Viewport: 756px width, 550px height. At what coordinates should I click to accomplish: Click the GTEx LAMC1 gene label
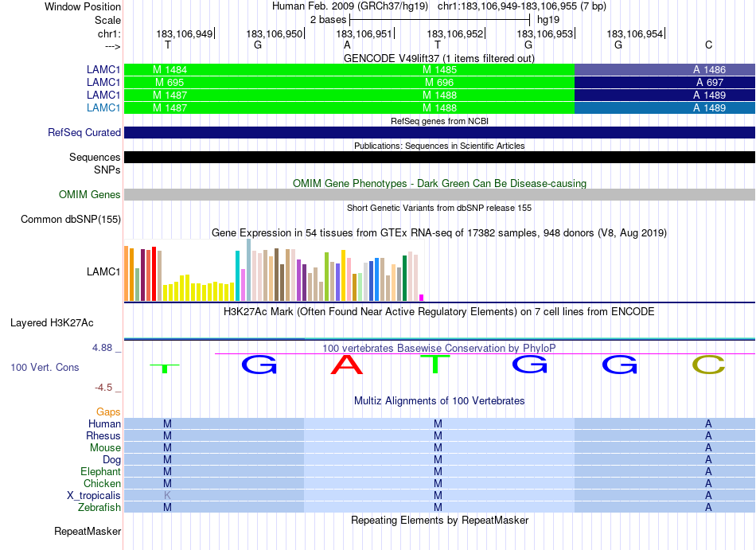(103, 271)
